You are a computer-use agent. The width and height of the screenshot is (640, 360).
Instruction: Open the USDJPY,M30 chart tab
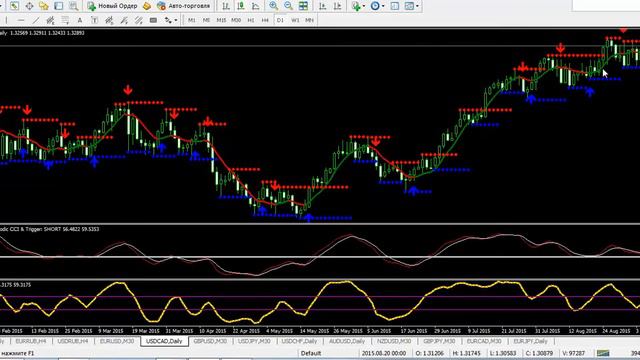point(254,341)
